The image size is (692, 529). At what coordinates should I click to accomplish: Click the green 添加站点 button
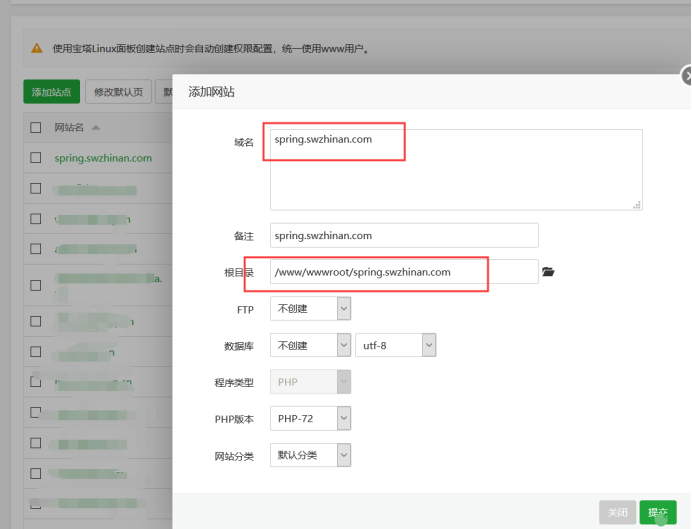tap(51, 92)
